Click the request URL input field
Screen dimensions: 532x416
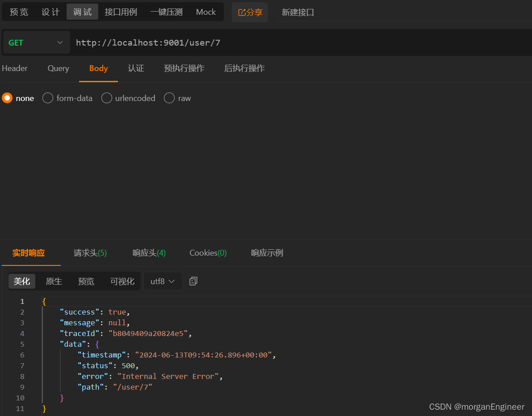point(301,42)
